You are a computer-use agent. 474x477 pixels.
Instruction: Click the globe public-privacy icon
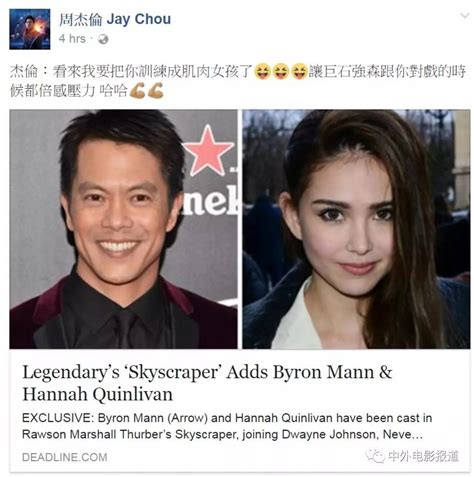coord(103,39)
